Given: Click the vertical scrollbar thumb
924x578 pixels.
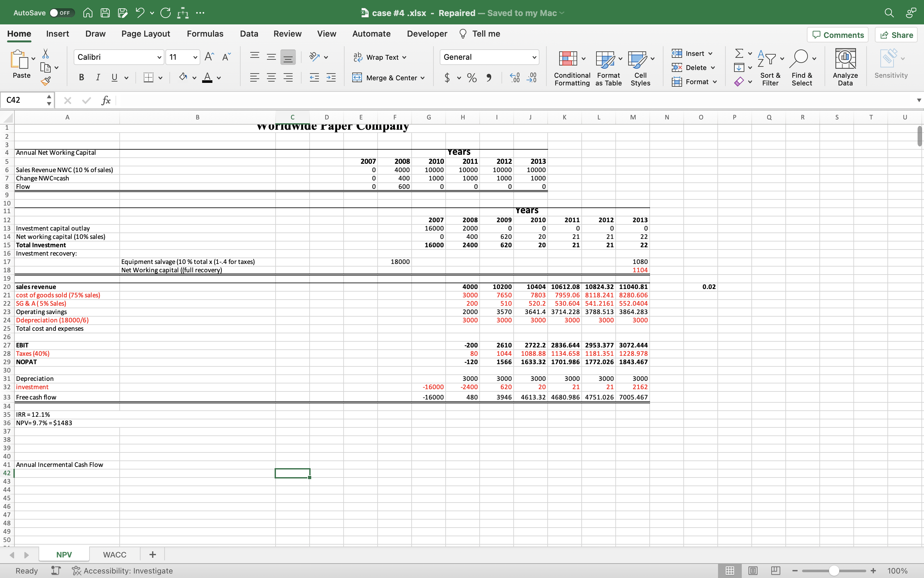Looking at the screenshot, I should [x=920, y=136].
